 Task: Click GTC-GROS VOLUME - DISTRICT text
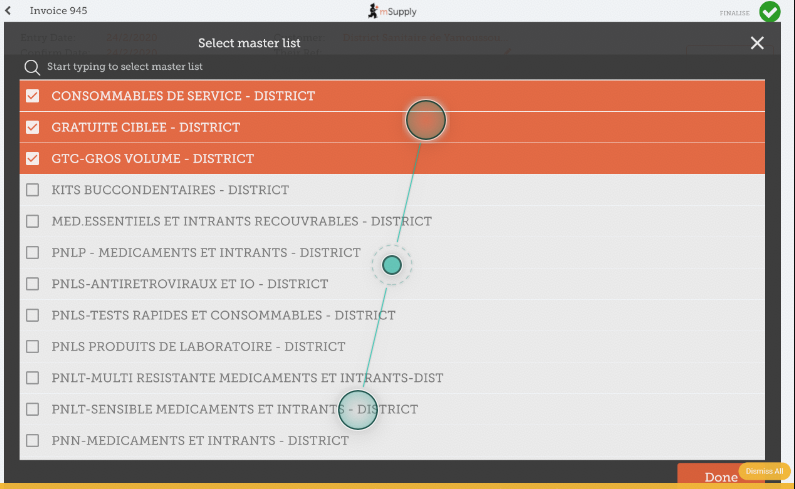pyautogui.click(x=153, y=159)
